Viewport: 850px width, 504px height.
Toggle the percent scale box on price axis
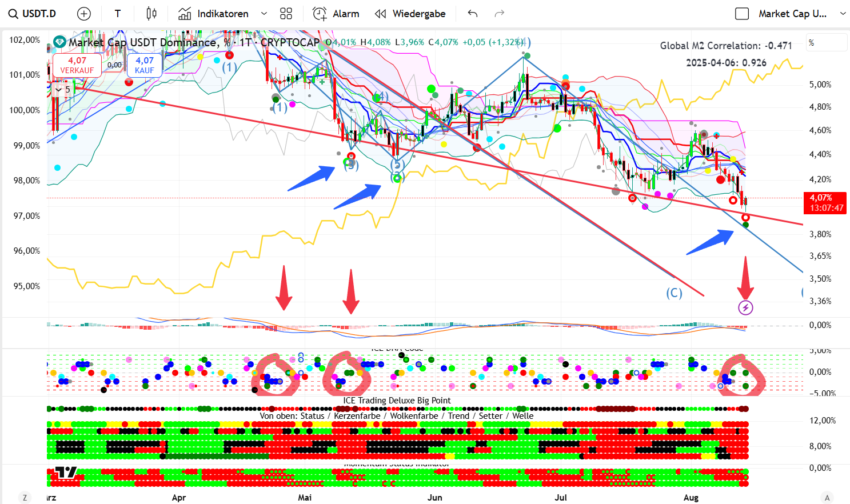826,43
